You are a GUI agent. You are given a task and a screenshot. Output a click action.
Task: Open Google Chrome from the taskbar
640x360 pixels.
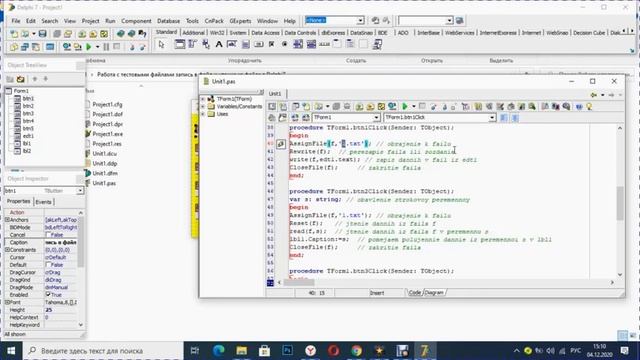357,351
